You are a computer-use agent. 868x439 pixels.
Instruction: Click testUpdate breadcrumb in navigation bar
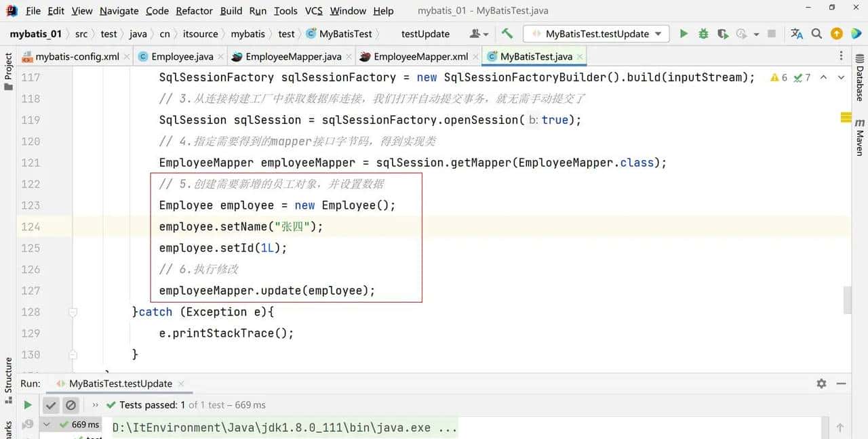point(425,34)
